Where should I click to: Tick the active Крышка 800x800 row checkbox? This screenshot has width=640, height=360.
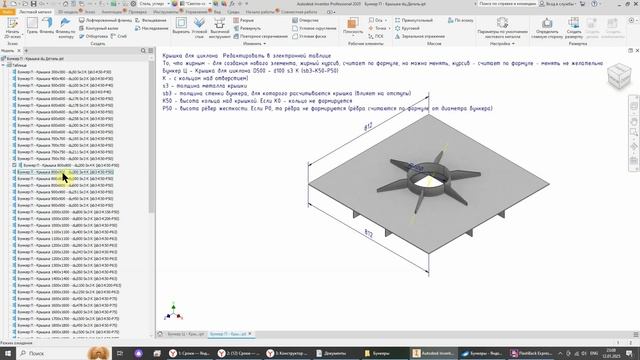14,165
